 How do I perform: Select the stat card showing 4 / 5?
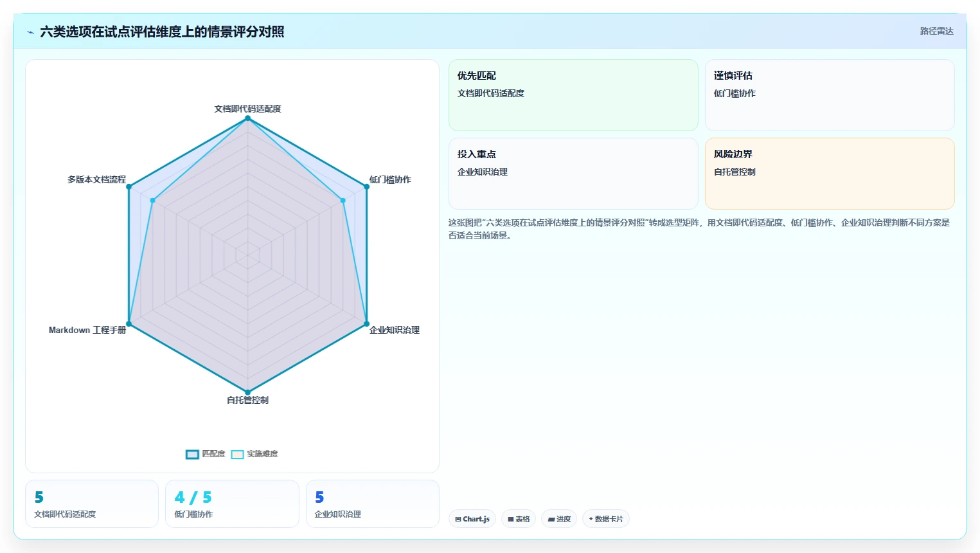click(232, 504)
